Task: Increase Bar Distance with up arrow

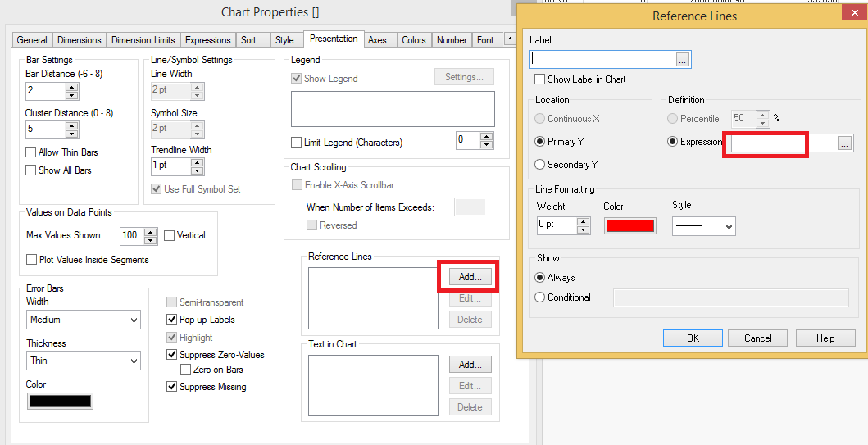Action: [x=71, y=86]
